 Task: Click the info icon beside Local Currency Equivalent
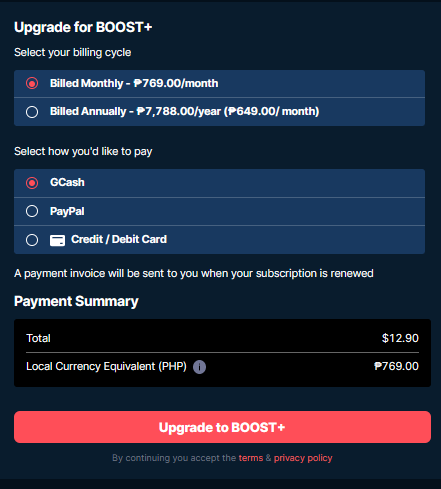tap(199, 367)
